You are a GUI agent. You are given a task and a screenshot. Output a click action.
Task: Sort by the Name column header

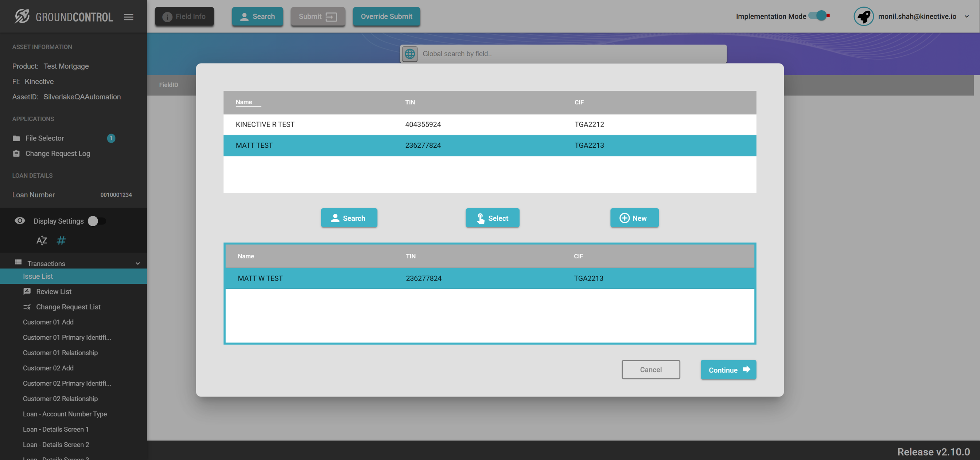(x=244, y=102)
